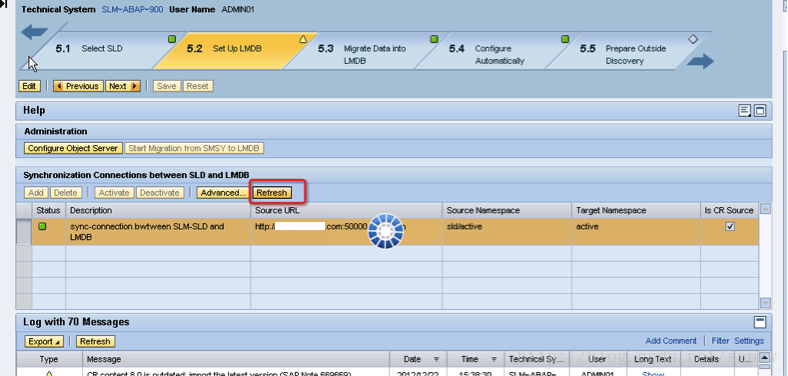
Task: Open Time column sort dropdown
Action: coord(494,359)
